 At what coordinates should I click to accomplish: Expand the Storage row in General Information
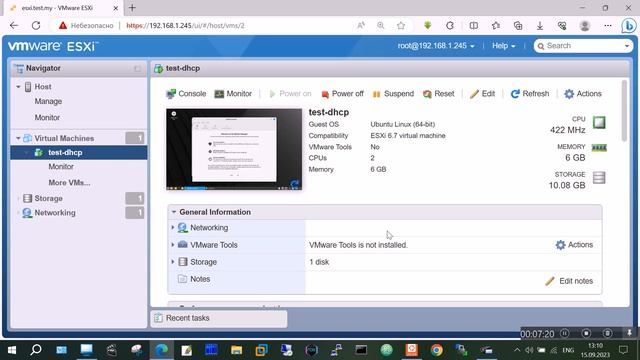tap(173, 262)
